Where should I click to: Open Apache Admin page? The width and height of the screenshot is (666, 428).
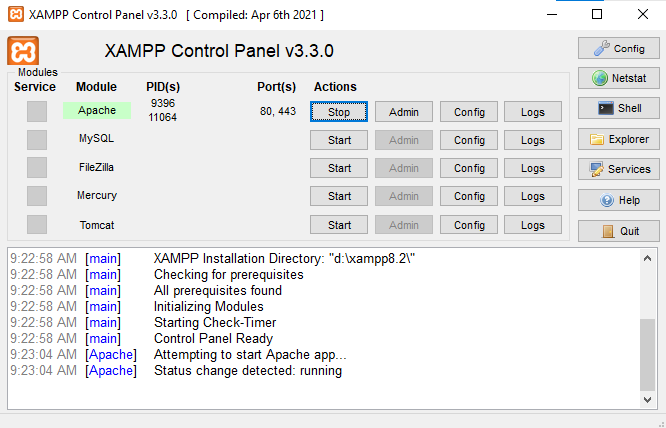[404, 112]
